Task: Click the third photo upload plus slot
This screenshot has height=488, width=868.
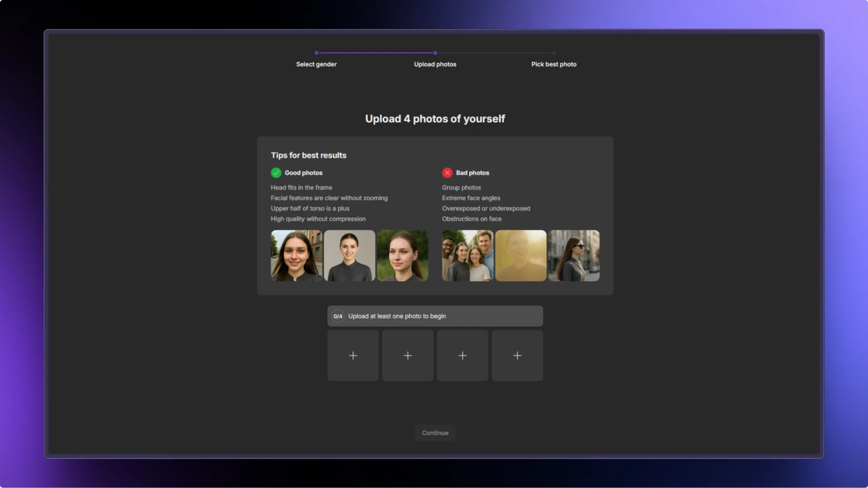Action: 462,356
